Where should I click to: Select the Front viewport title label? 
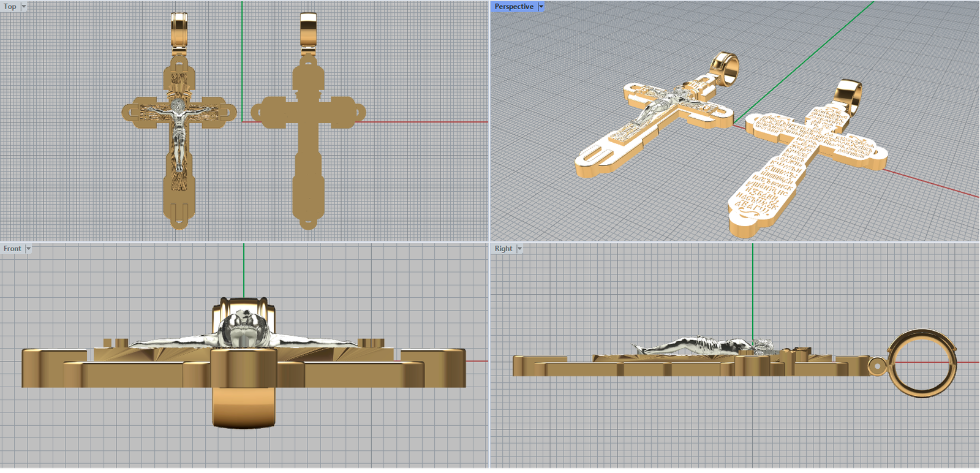pyautogui.click(x=12, y=249)
